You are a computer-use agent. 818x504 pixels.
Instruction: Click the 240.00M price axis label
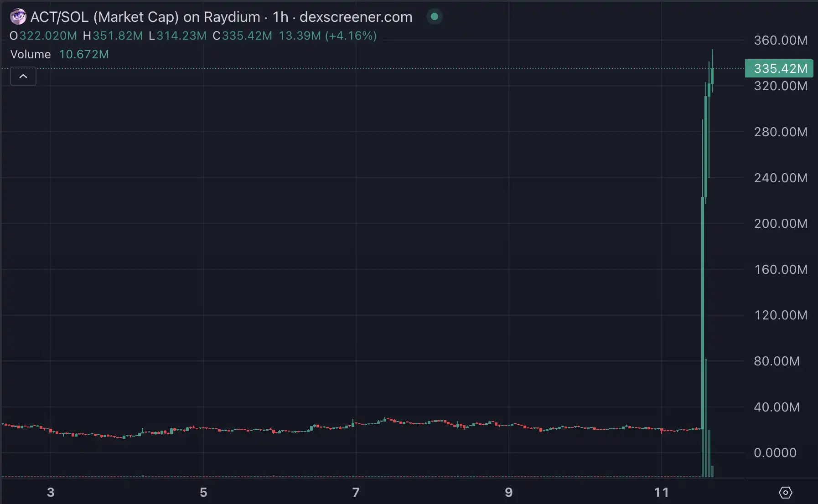(781, 178)
